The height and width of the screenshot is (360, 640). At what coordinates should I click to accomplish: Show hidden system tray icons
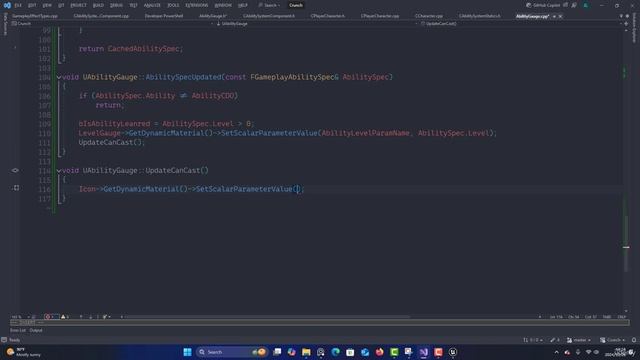(556, 352)
